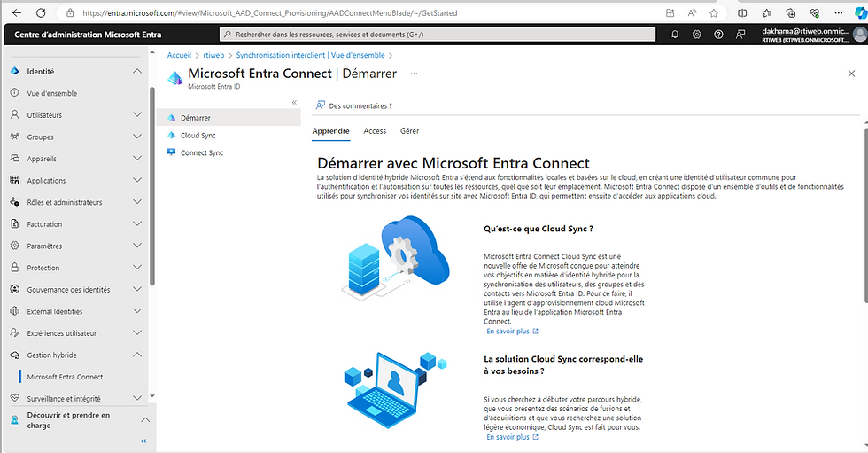Open En savoir plus under Cloud Sync besoins
The width and height of the screenshot is (868, 453).
tap(512, 437)
